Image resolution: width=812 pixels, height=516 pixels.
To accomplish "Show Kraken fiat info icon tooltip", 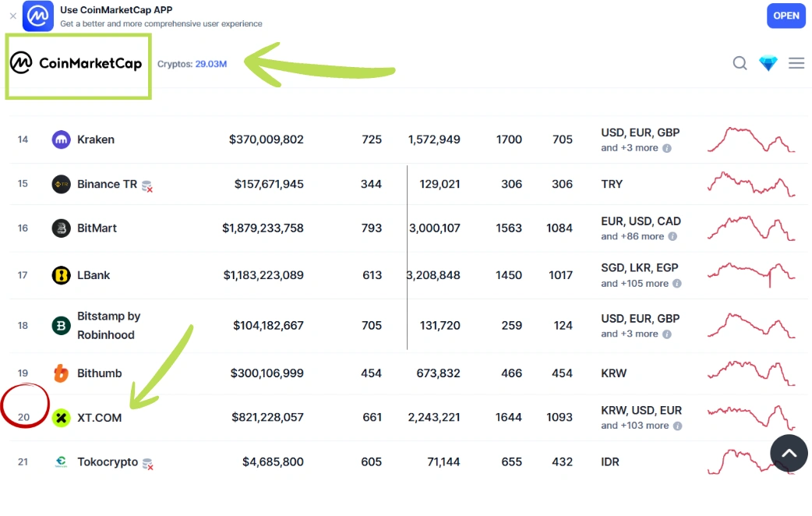I will (667, 148).
